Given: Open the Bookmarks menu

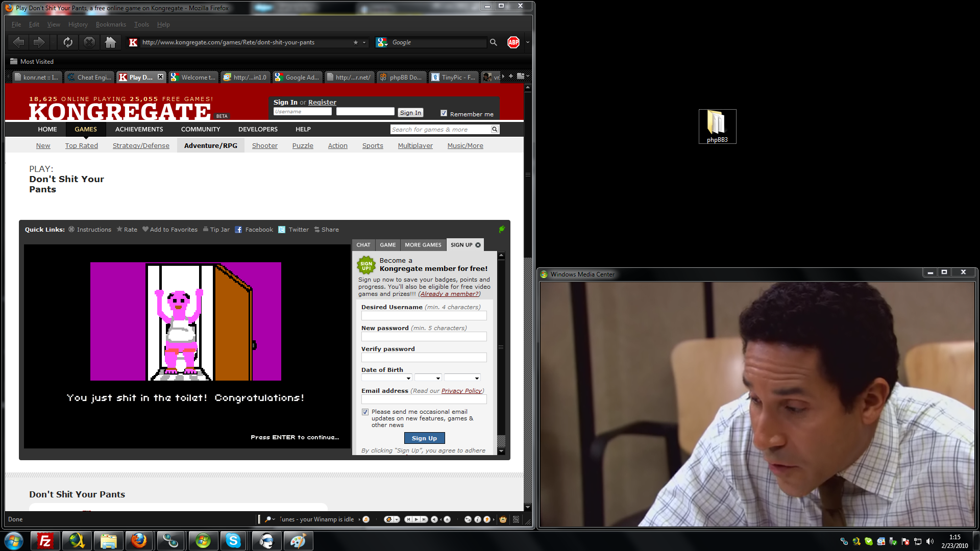Looking at the screenshot, I should [111, 24].
